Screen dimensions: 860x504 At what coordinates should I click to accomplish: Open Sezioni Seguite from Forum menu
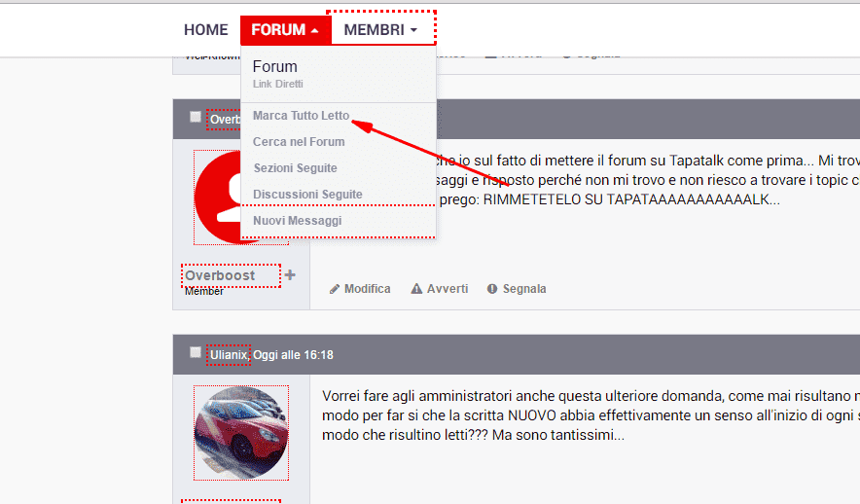point(295,168)
